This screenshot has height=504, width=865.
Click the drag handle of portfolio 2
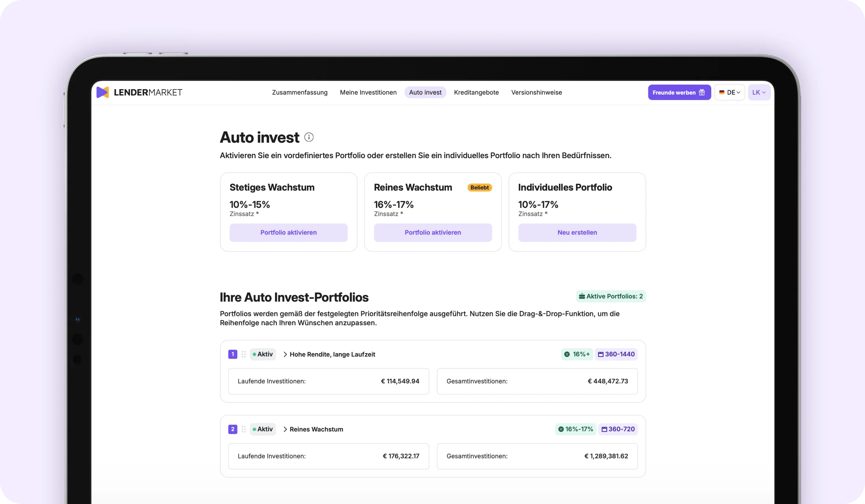(244, 429)
